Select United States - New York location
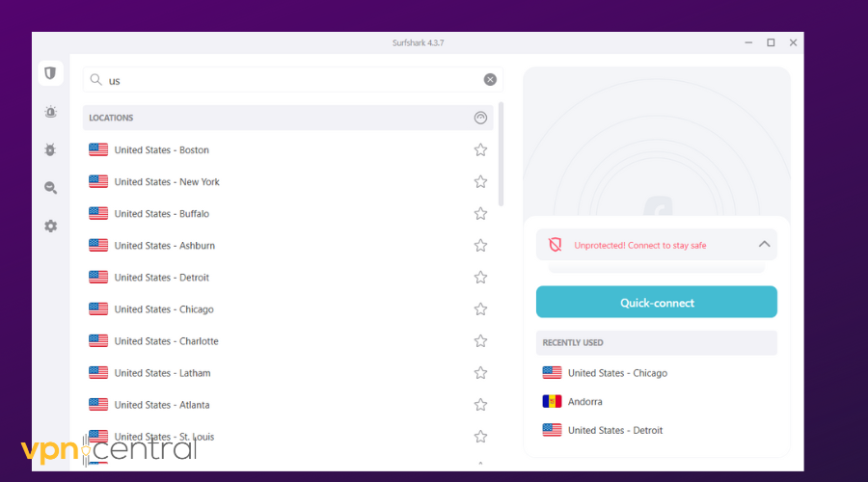 pos(287,181)
